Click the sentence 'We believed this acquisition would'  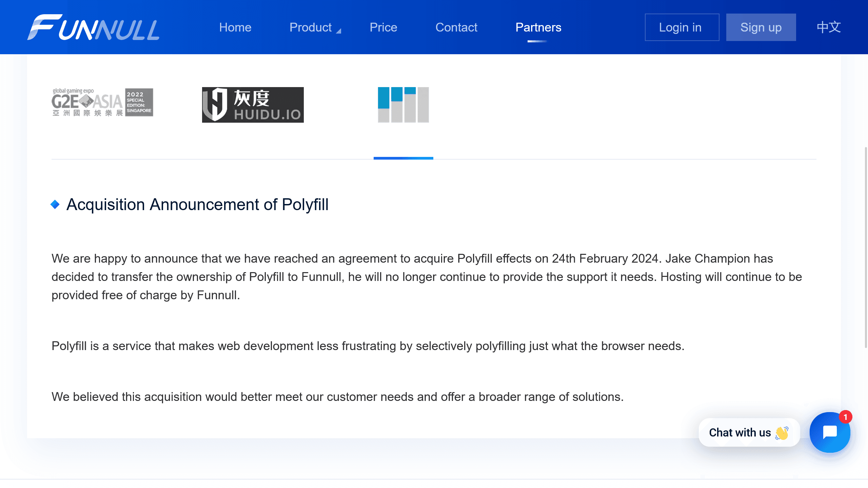tap(337, 397)
